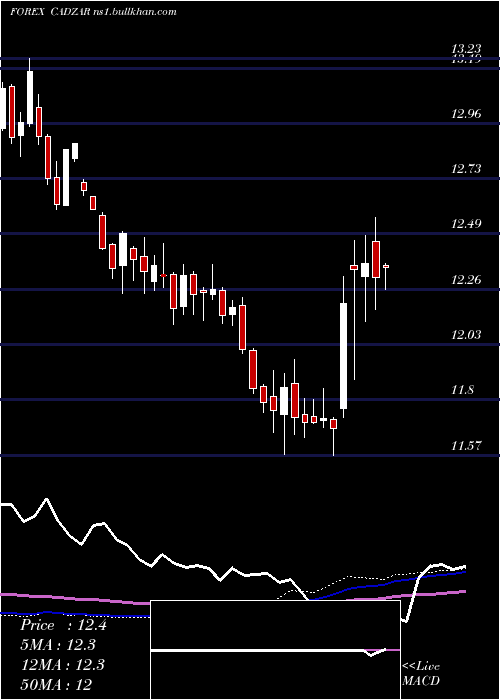Click the Price : 12.4 readout
The height and width of the screenshot is (700, 500).
(63, 625)
